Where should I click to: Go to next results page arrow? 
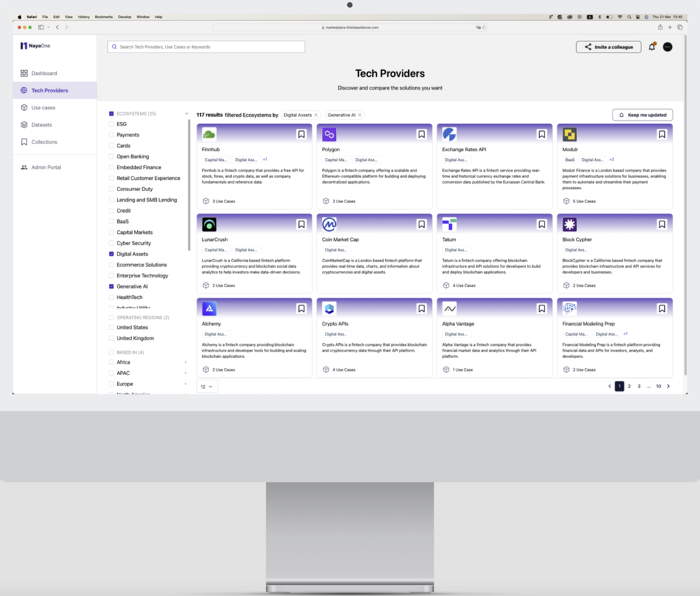(668, 387)
